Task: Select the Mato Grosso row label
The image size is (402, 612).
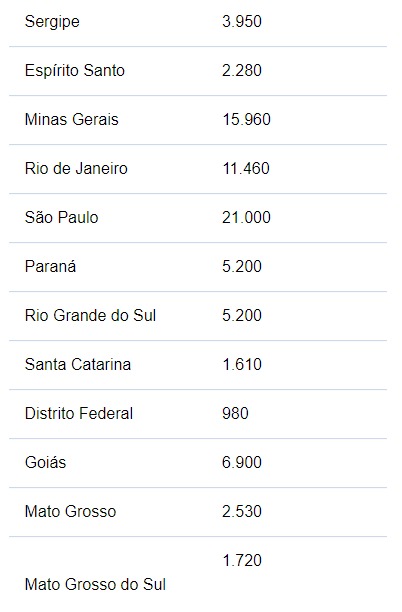Action: pos(70,511)
